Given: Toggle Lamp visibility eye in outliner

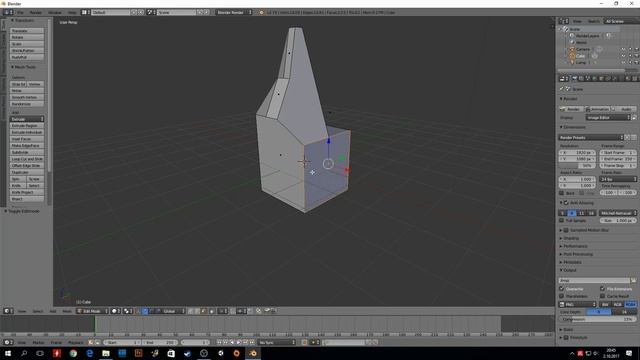Looking at the screenshot, I should click(623, 62).
